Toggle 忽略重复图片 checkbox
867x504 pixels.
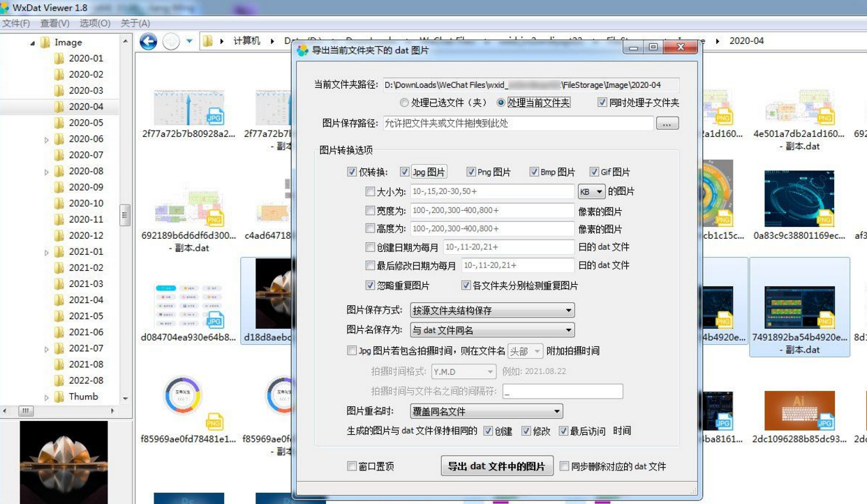click(x=370, y=286)
